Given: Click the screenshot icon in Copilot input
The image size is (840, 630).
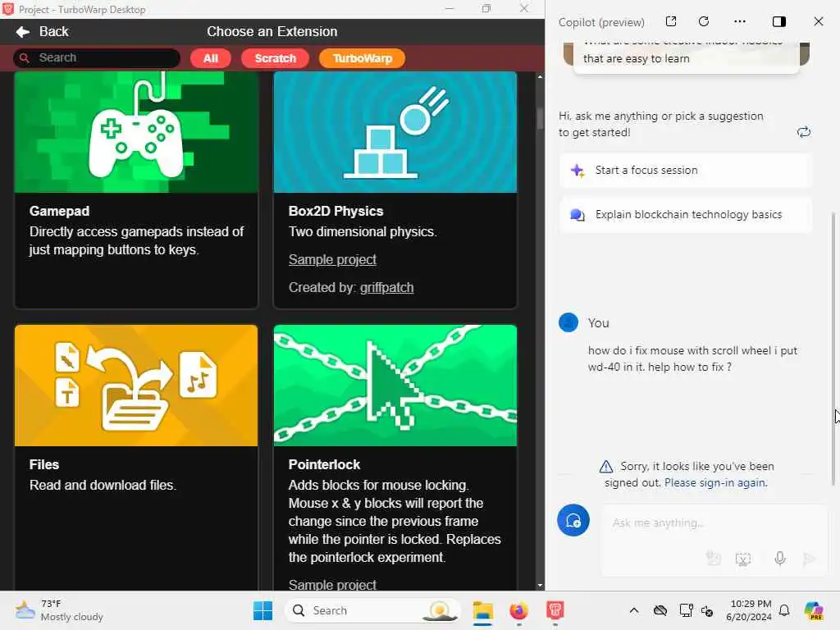Looking at the screenshot, I should (x=743, y=559).
